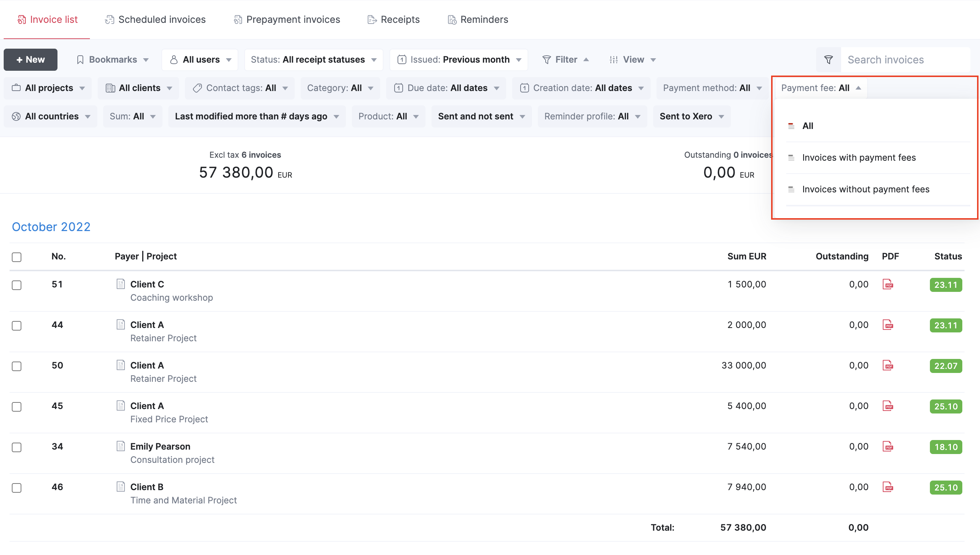980x555 pixels.
Task: Collapse the Payment fee dropdown
Action: (821, 88)
